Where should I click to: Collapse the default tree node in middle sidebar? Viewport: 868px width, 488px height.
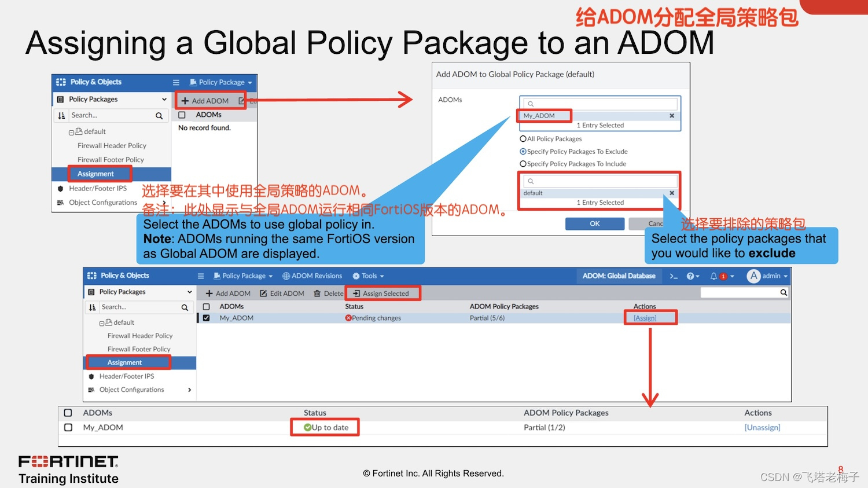click(102, 324)
